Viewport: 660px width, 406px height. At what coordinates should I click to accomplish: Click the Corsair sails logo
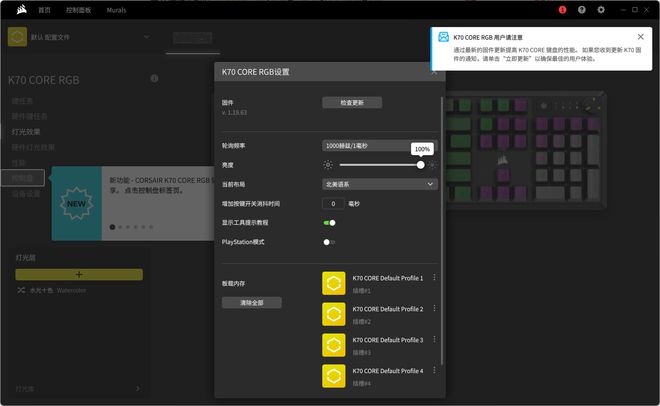21,9
